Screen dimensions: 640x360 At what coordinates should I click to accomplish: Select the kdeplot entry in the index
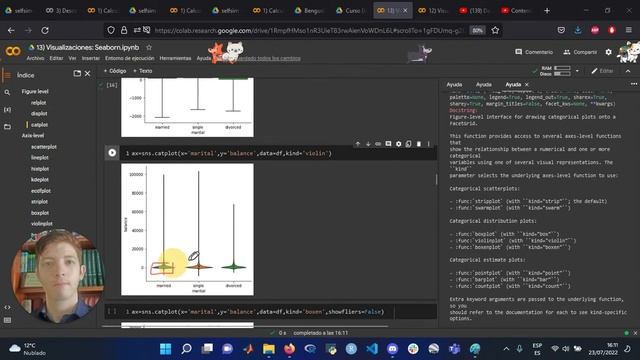tap(40, 180)
